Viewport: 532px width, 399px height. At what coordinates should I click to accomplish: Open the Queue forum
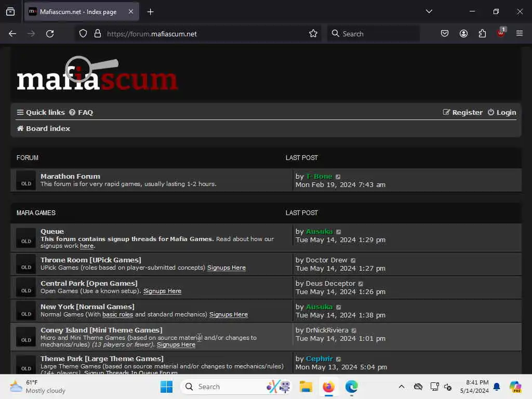point(52,231)
